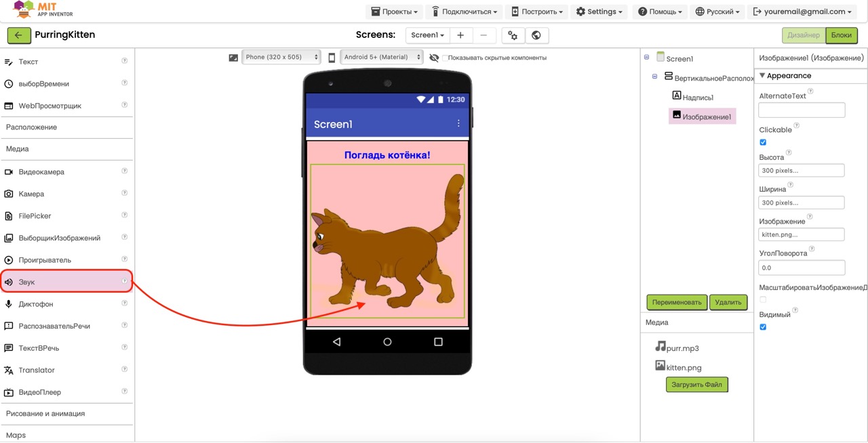
Task: Open Помощь menu
Action: click(660, 12)
